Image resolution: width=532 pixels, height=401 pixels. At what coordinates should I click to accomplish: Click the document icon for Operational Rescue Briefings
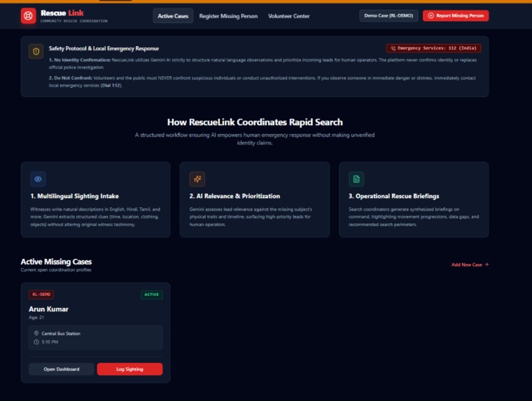[x=356, y=178]
